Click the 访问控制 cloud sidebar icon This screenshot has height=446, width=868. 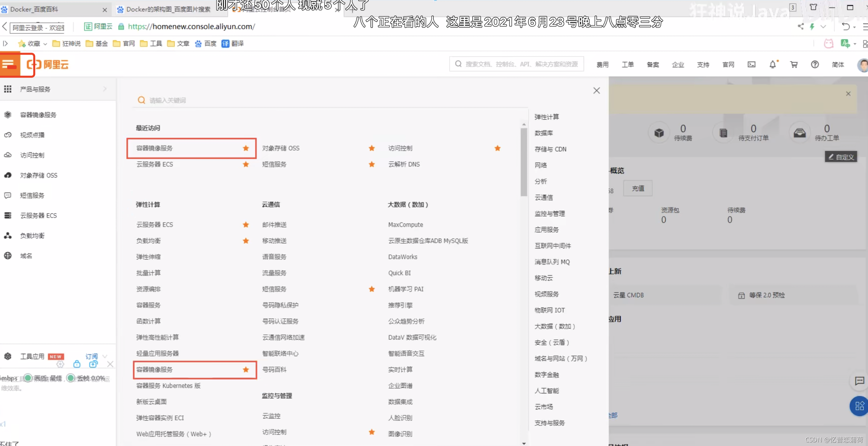[8, 155]
